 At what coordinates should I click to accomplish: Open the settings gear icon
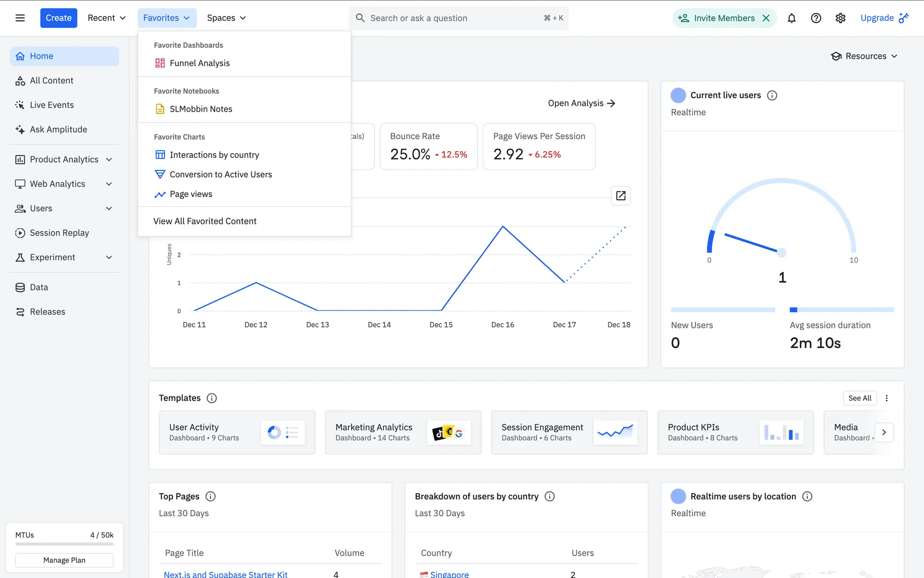click(x=840, y=18)
